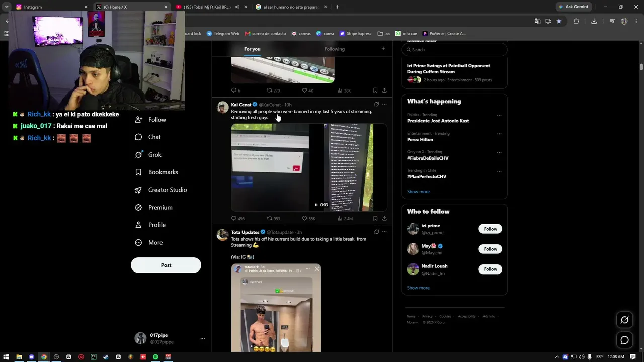Viewport: 644px width, 362px height.
Task: Repost the post with 270 reposts
Action: point(273,90)
